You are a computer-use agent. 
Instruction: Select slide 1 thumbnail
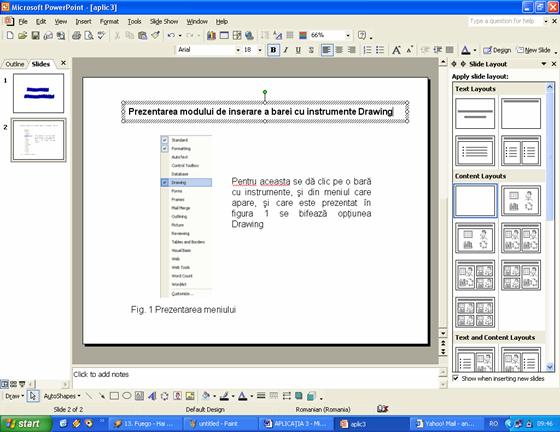[39, 93]
